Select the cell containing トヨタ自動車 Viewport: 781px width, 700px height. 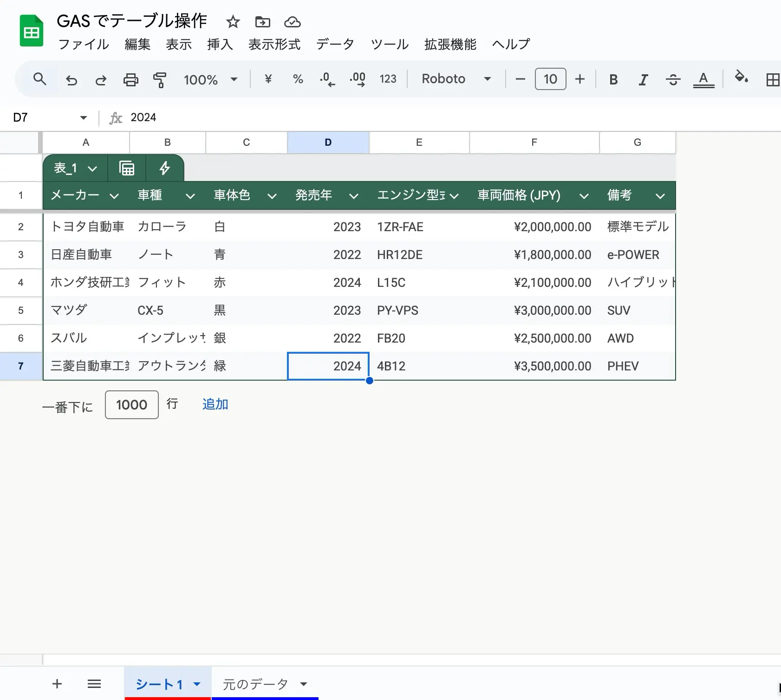(x=86, y=227)
